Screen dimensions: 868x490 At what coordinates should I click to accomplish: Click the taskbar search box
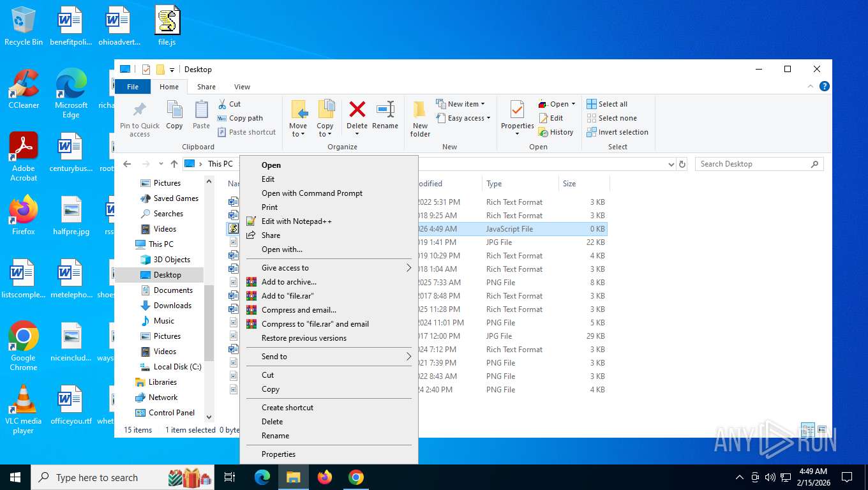(x=123, y=477)
